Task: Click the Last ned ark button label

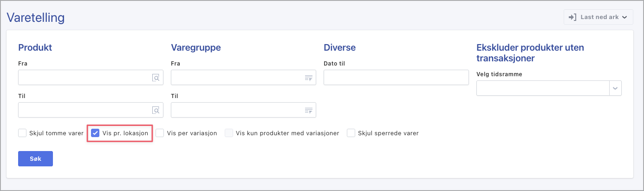Action: 599,17
